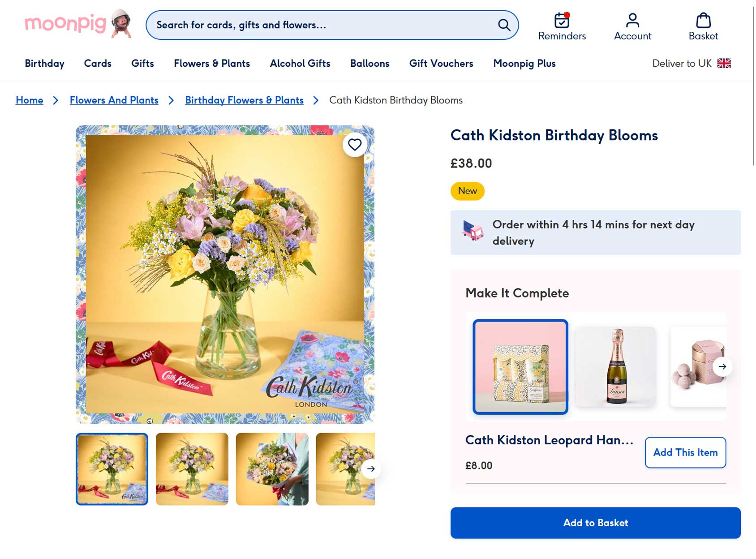
Task: Click the delivery truck icon
Action: click(x=472, y=231)
